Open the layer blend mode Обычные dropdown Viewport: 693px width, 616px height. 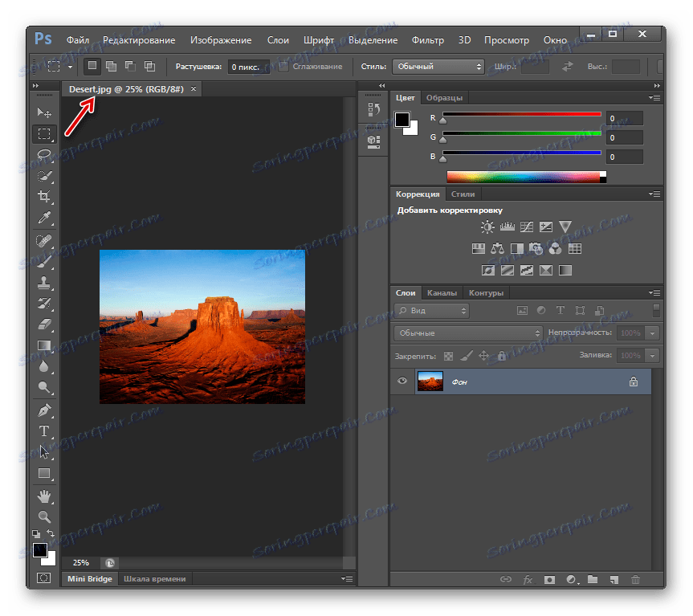pos(468,333)
